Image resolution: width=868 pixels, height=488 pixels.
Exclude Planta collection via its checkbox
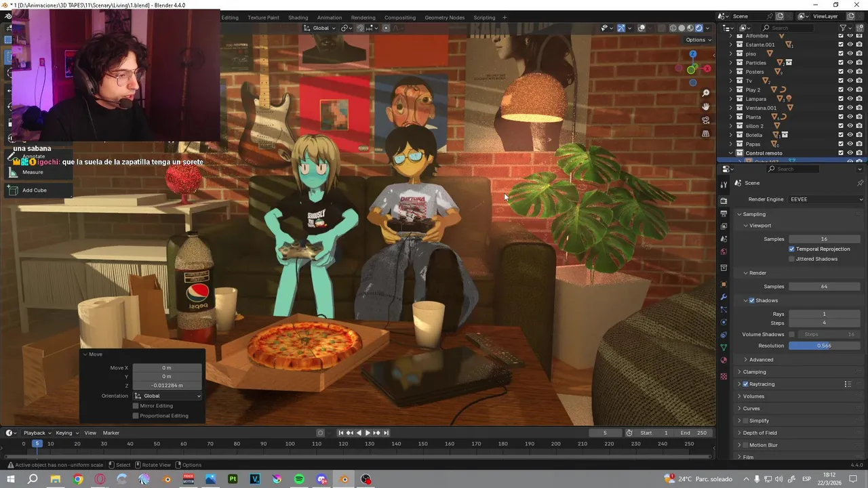click(x=841, y=117)
